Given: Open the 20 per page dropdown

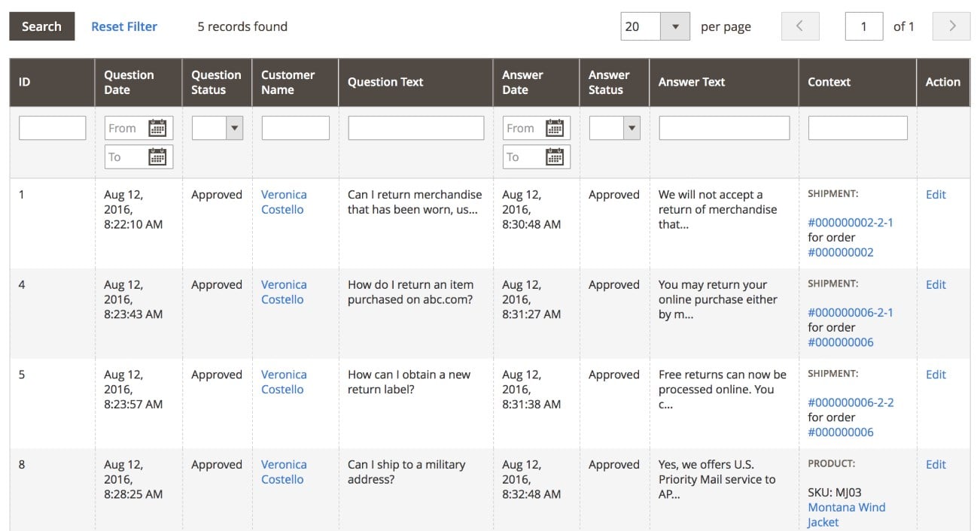Looking at the screenshot, I should pyautogui.click(x=656, y=26).
